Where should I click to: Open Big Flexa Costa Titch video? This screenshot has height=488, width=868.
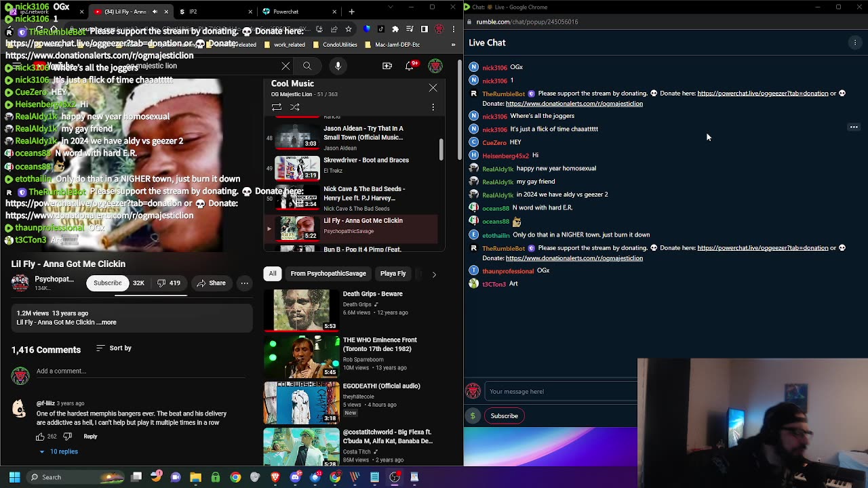point(350,447)
